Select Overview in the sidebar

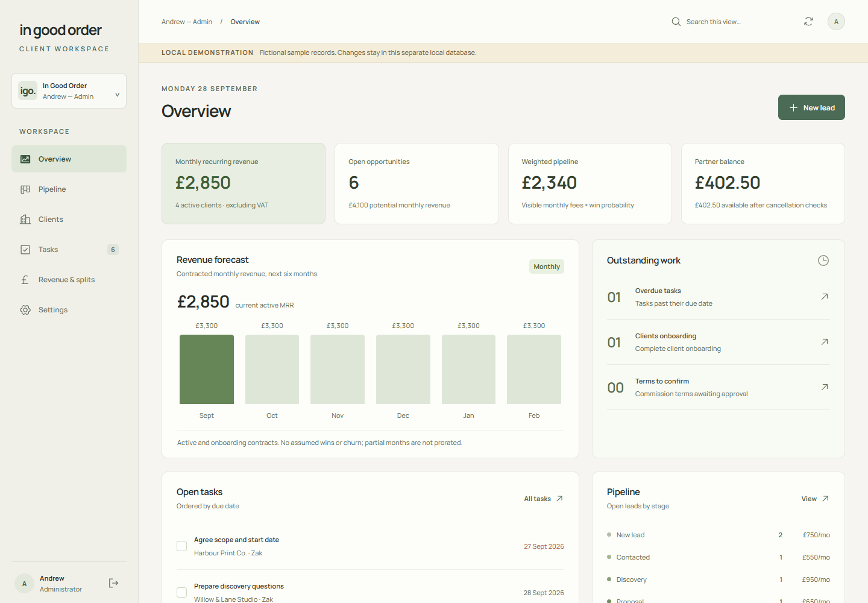(69, 159)
